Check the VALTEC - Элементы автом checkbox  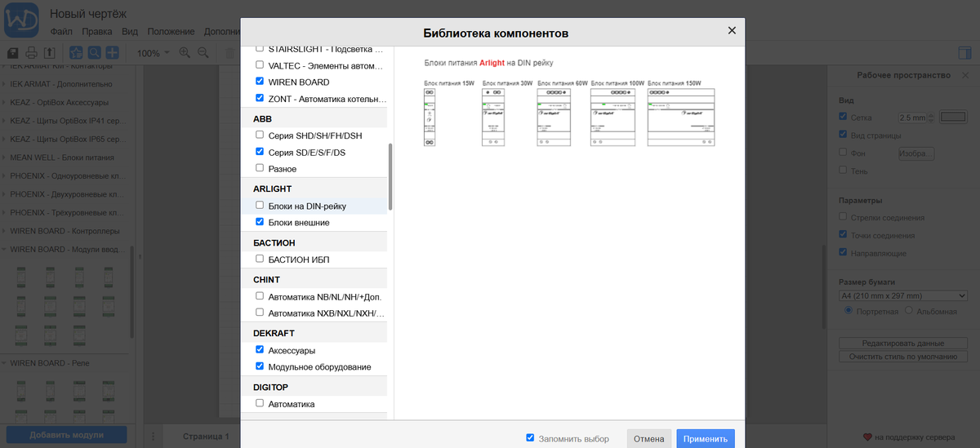pos(260,64)
